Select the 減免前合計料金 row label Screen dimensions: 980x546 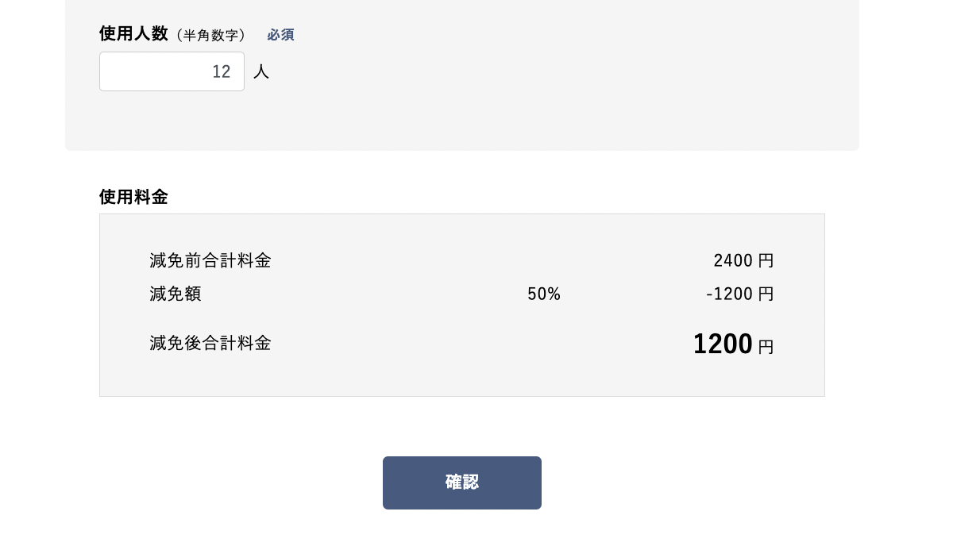click(x=210, y=260)
